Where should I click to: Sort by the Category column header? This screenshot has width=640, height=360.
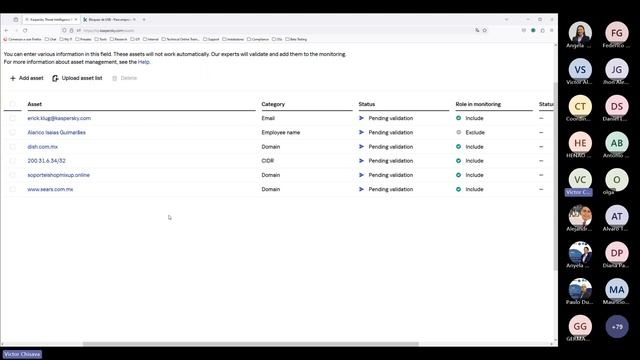pyautogui.click(x=273, y=104)
